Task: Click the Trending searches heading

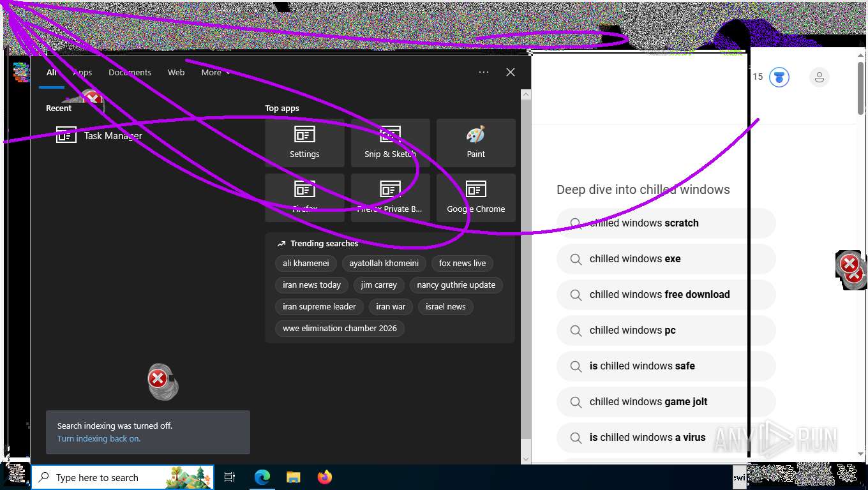Action: click(324, 244)
